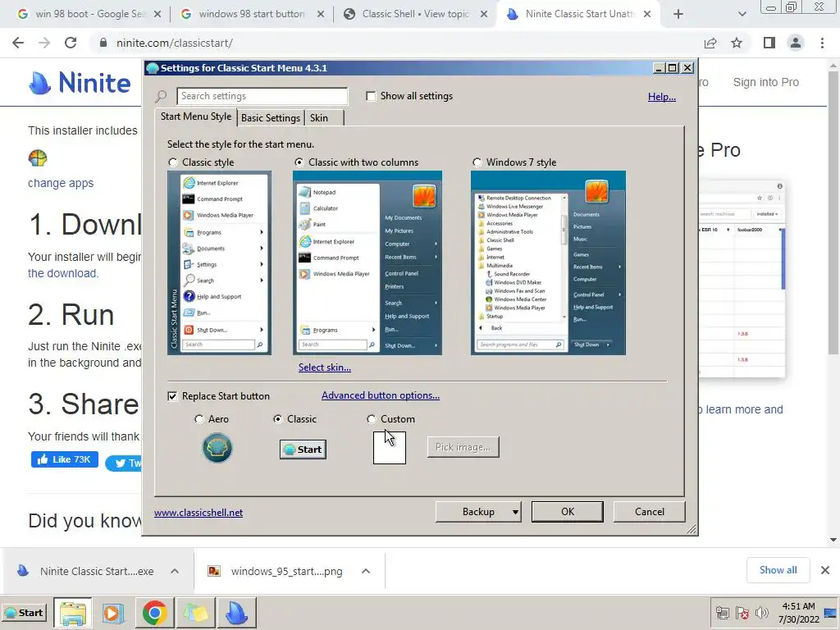This screenshot has width=840, height=630.
Task: Open Chrome tab search chevron
Action: coord(742,14)
